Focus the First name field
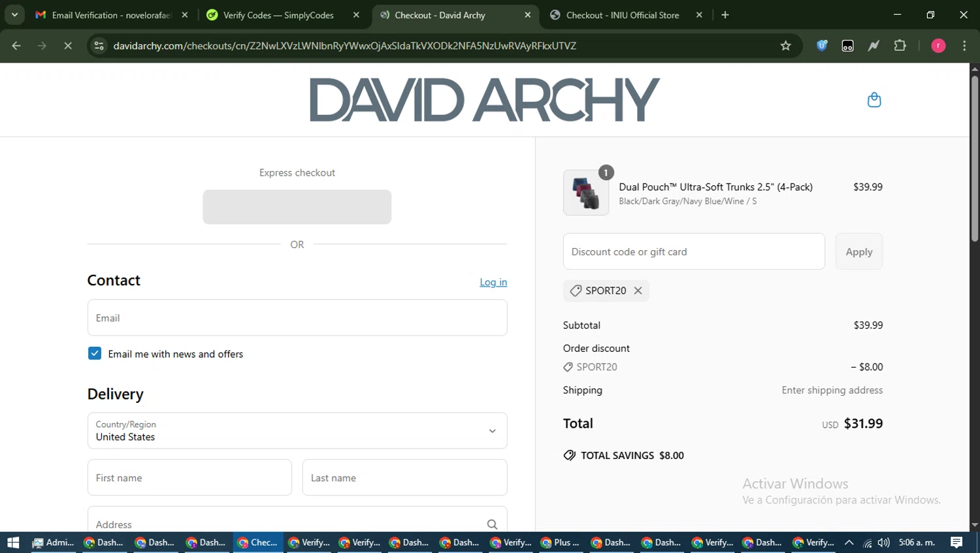 coord(189,477)
